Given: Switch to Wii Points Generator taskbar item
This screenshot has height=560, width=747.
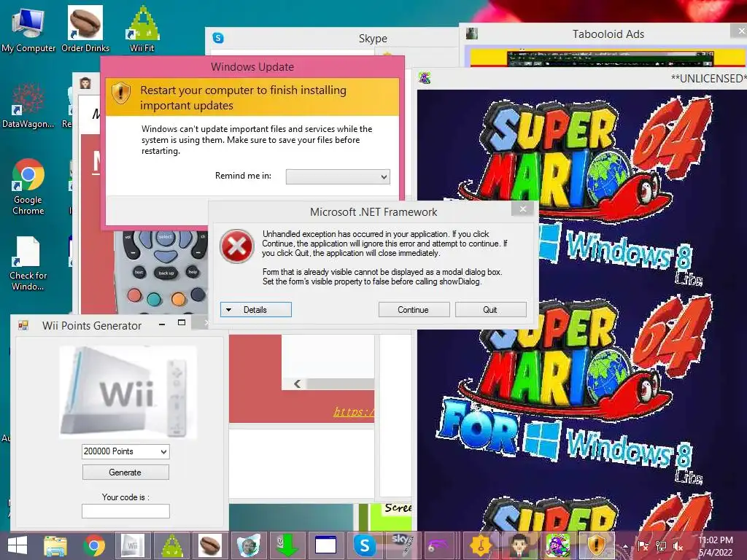Looking at the screenshot, I should (x=133, y=545).
